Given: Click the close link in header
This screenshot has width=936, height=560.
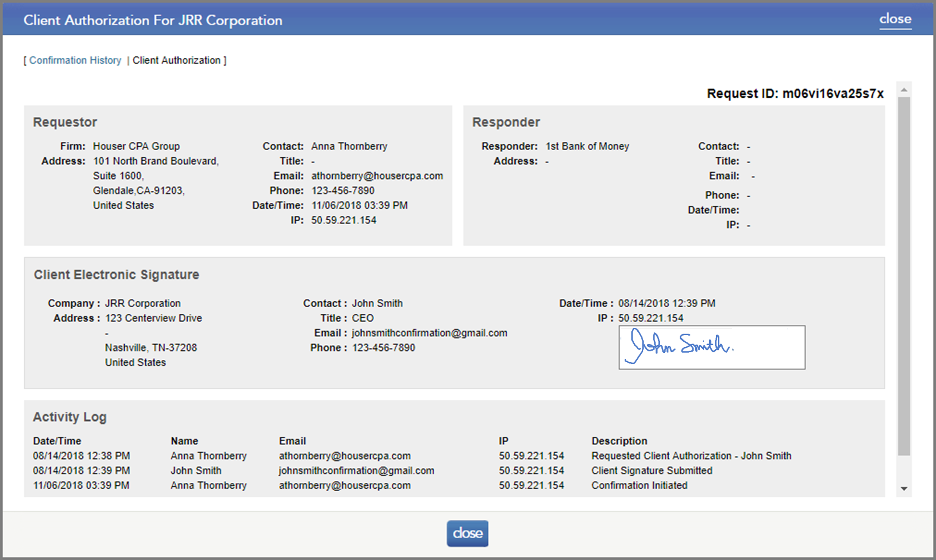Looking at the screenshot, I should point(895,19).
